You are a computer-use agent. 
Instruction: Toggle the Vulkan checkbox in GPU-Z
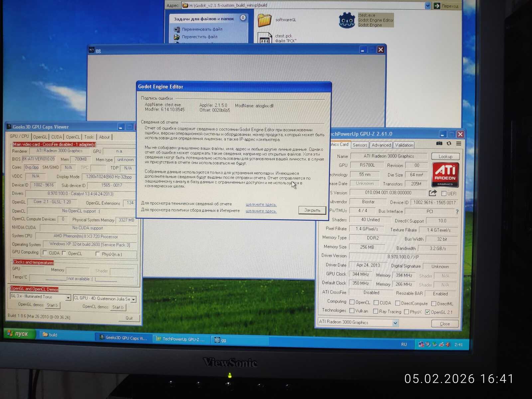pyautogui.click(x=352, y=311)
